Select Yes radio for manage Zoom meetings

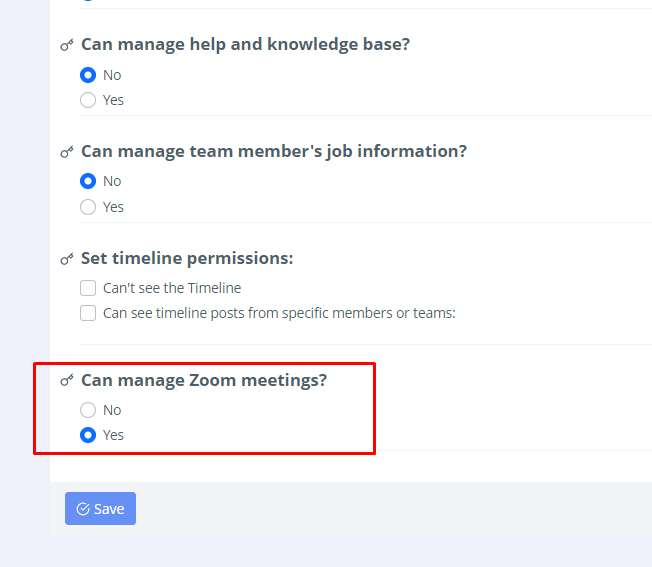[88, 435]
